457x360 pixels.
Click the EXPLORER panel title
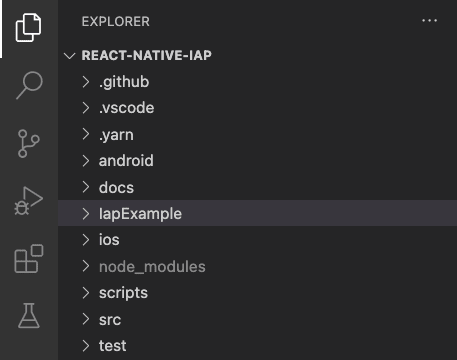coord(115,22)
